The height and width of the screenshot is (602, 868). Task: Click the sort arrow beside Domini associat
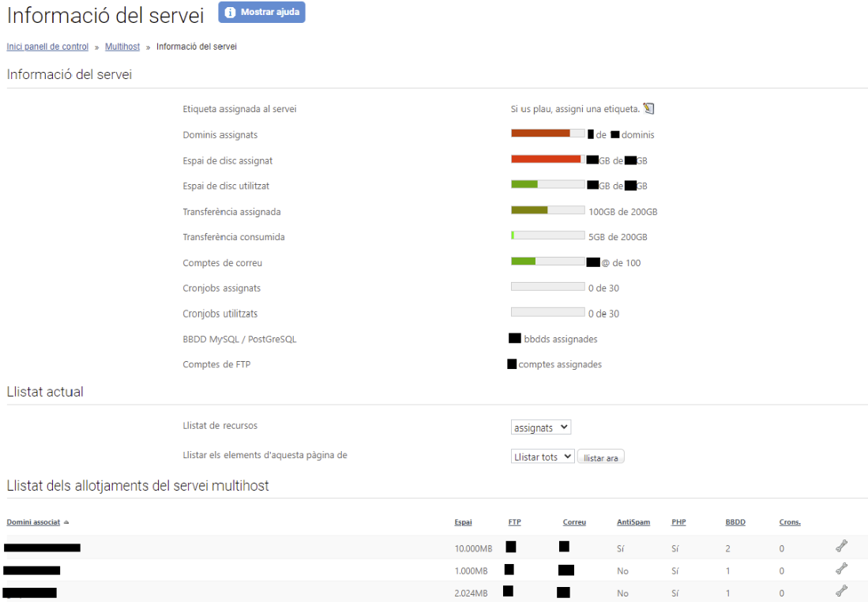[x=66, y=522]
